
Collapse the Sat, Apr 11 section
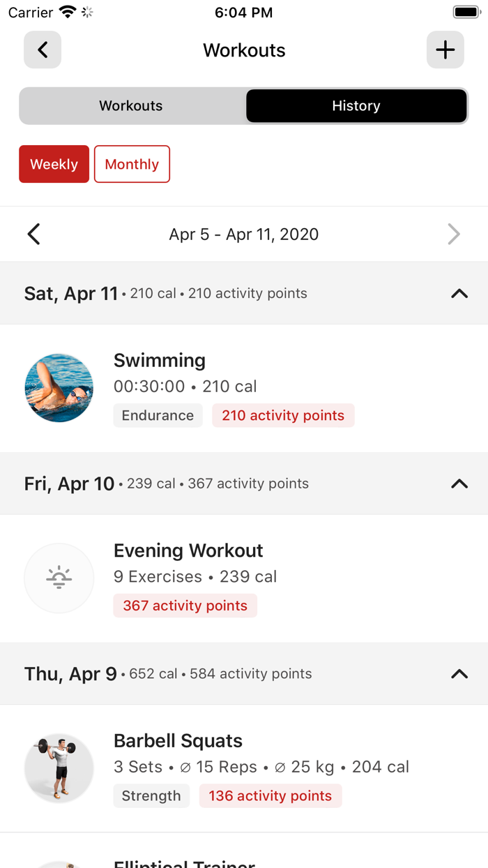459,293
